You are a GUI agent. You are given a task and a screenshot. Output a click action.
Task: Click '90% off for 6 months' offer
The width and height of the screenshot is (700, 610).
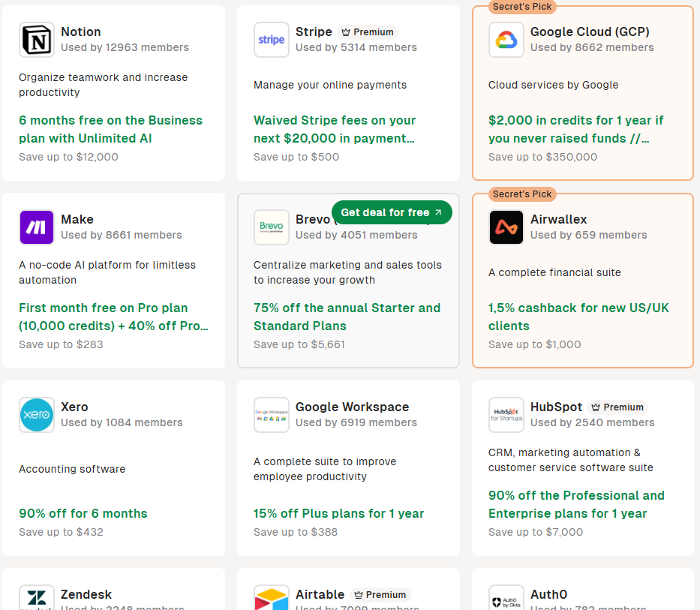coord(83,513)
